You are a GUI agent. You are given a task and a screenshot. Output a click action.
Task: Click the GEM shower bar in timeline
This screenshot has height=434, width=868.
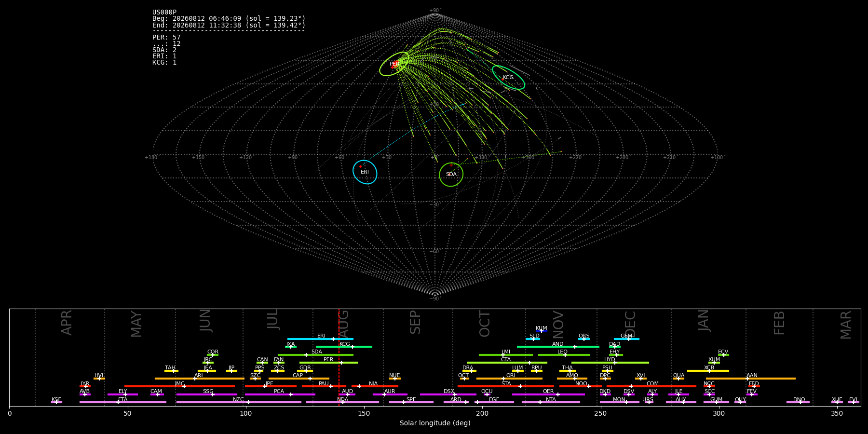click(626, 339)
